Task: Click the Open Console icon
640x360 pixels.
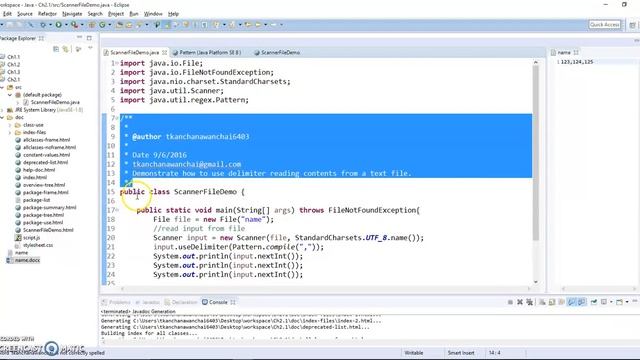Action: [x=620, y=302]
